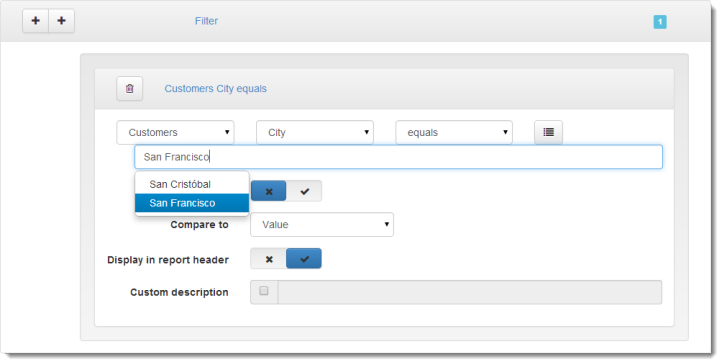Open the value list icon button
This screenshot has height=364, width=722.
tap(548, 133)
